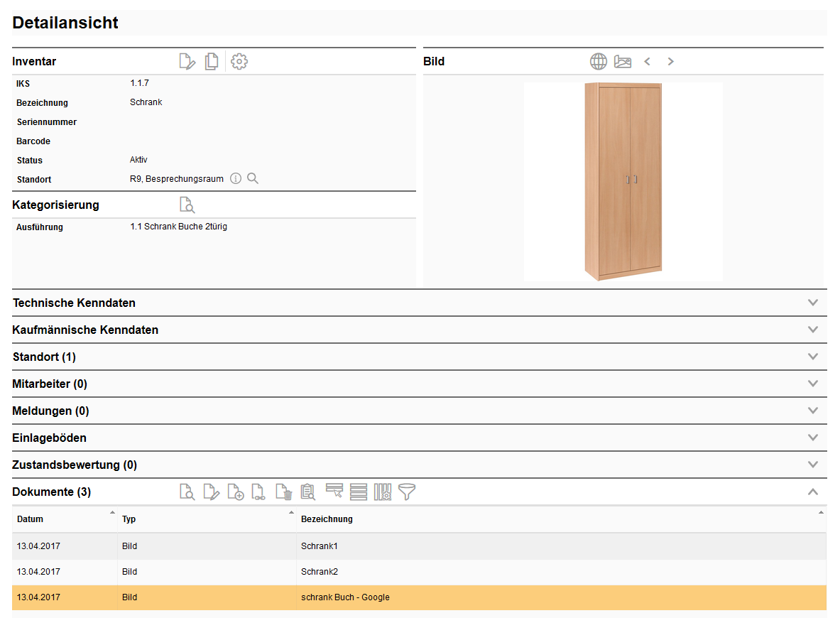
Task: Click the info icon beside Standort
Action: pos(236,179)
